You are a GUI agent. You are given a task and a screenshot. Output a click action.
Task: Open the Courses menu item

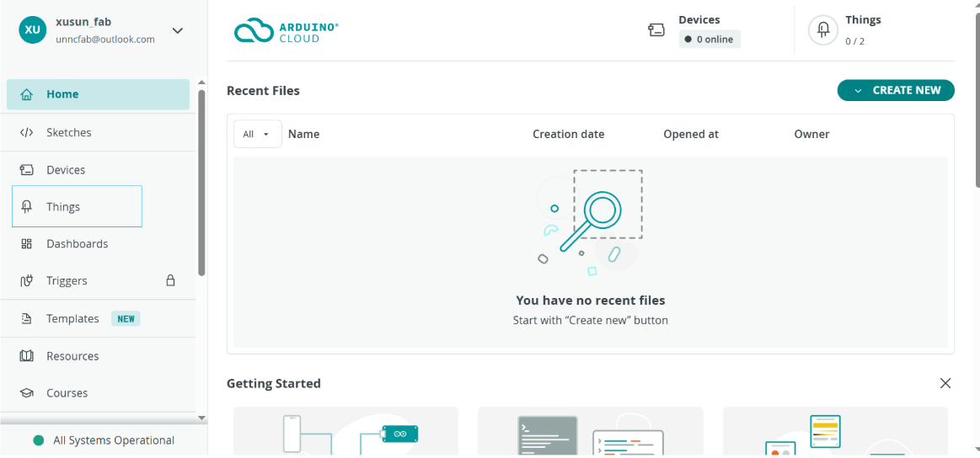point(98,393)
